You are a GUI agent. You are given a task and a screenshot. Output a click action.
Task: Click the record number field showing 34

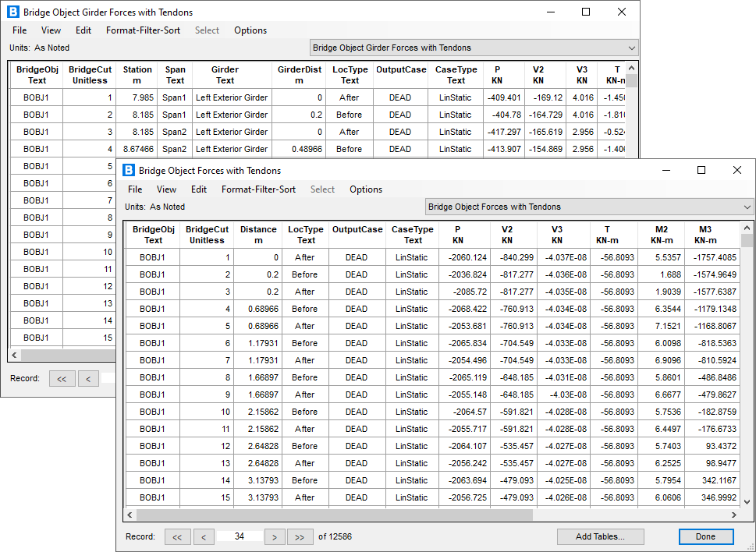point(239,536)
